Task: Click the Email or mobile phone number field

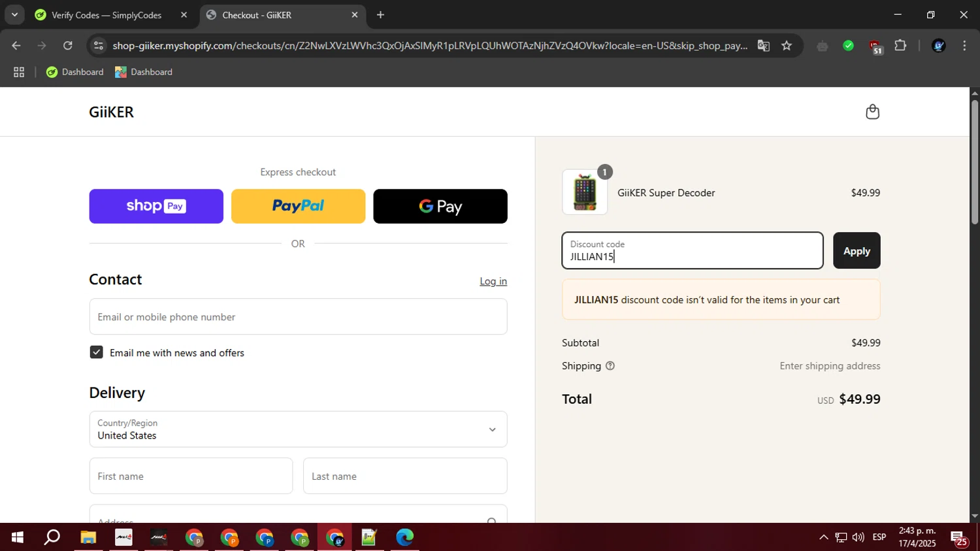Action: pyautogui.click(x=298, y=316)
